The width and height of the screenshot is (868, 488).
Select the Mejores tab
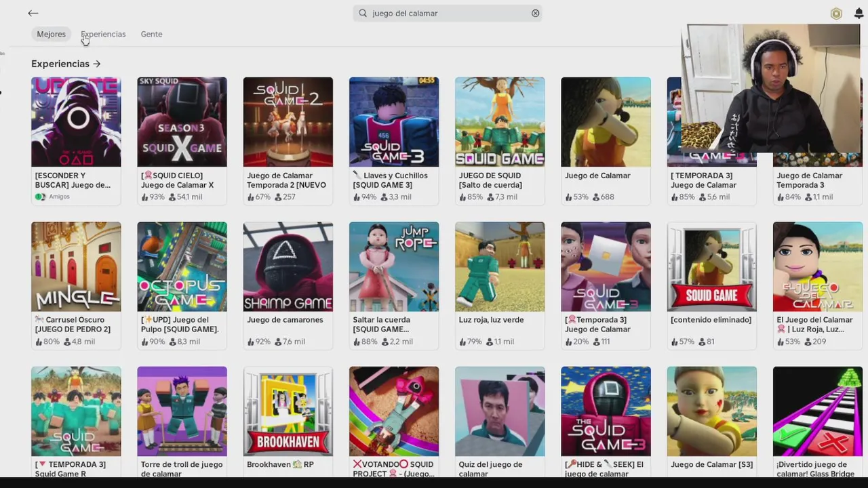pos(52,34)
